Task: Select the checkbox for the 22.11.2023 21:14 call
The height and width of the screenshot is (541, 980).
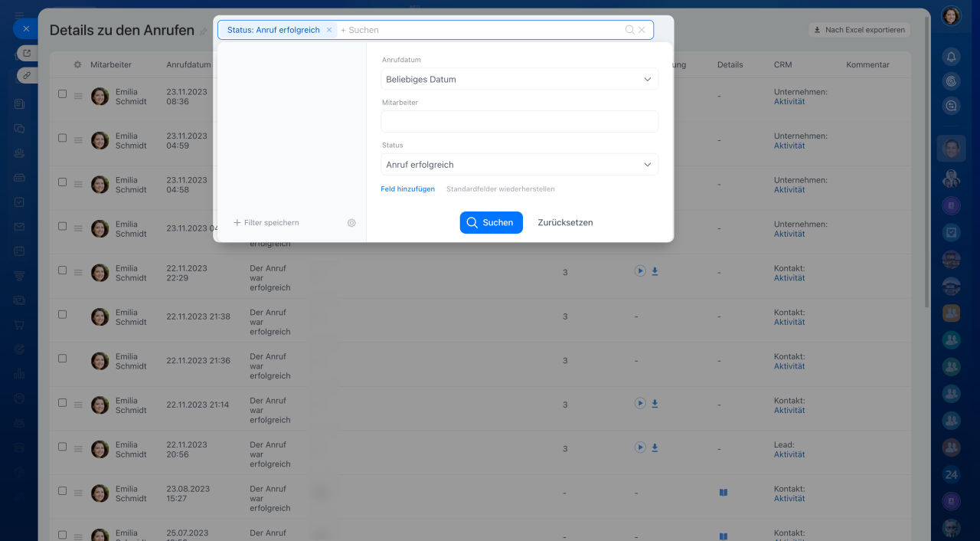Action: (x=63, y=402)
